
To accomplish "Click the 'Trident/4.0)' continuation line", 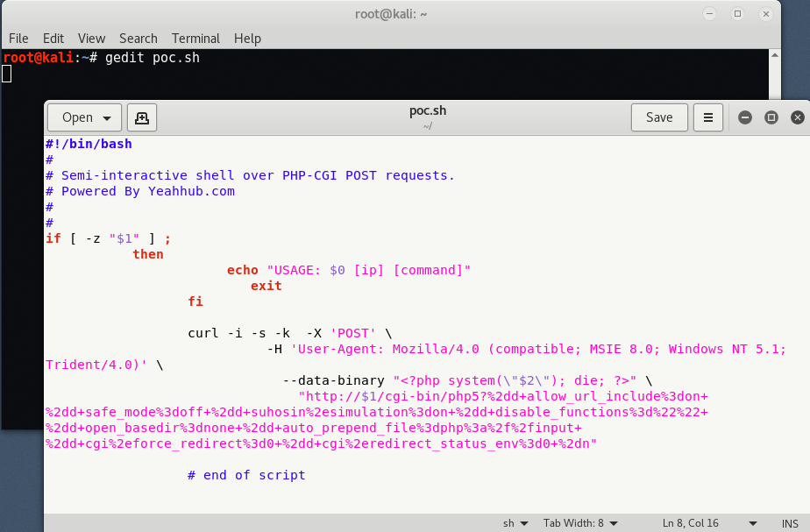I will 104,365.
